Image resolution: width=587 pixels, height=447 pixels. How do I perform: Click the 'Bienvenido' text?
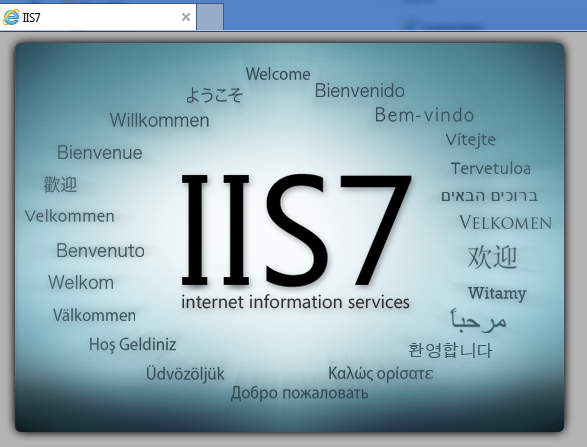[x=359, y=91]
